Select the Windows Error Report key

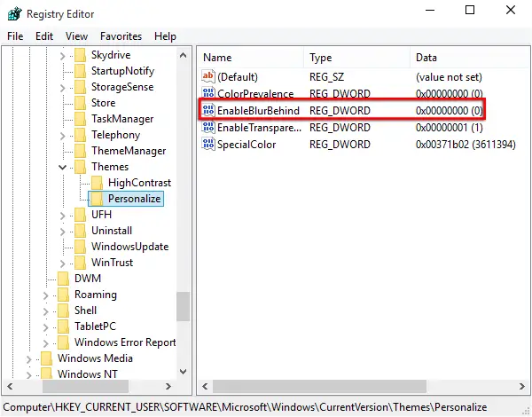coord(125,342)
